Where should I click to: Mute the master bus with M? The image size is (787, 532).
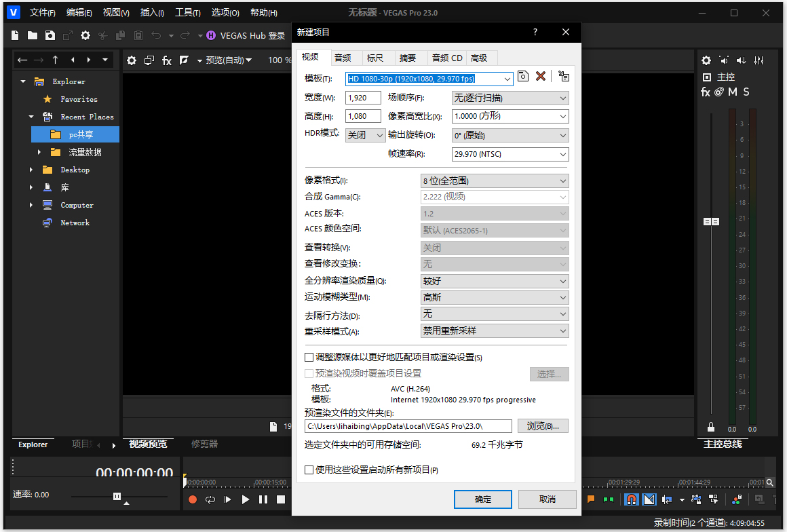[x=733, y=92]
